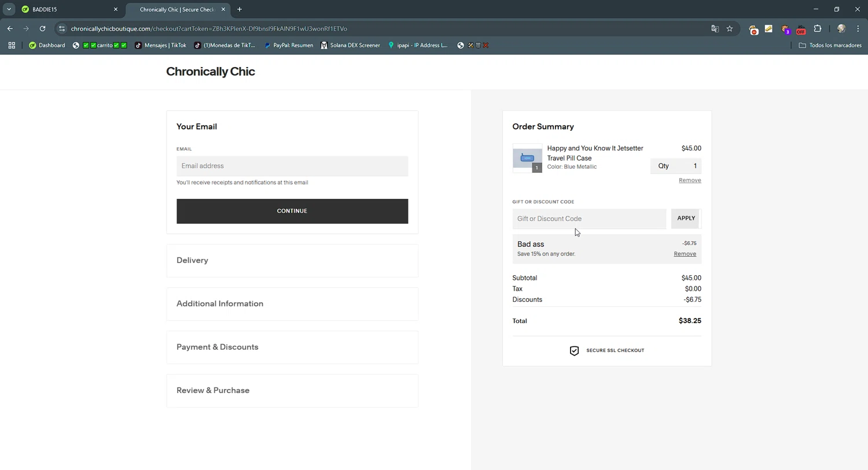The height and width of the screenshot is (470, 868).
Task: Restore down the Chrome window
Action: pyautogui.click(x=837, y=9)
